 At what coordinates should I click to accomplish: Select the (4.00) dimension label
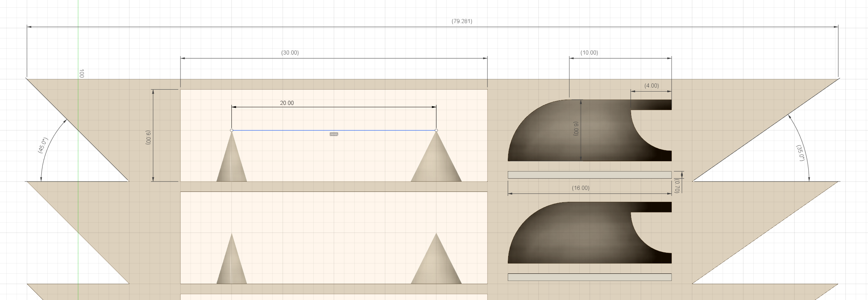652,86
